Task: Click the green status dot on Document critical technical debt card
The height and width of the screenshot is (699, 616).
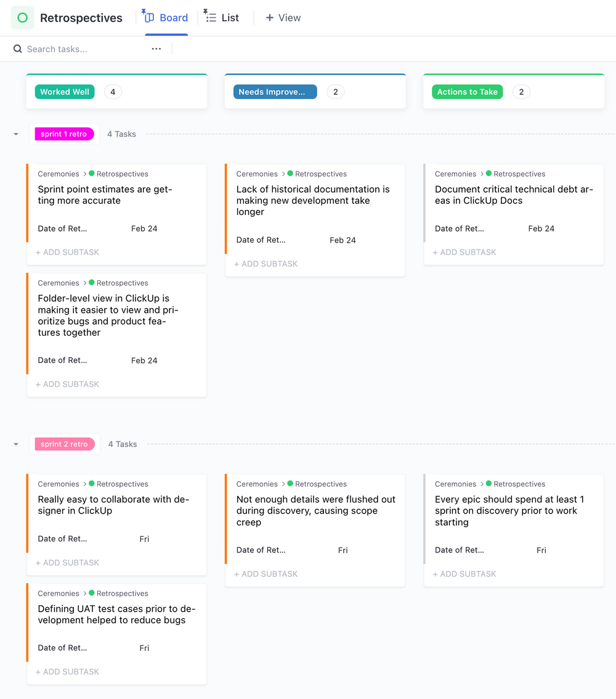Action: 490,174
